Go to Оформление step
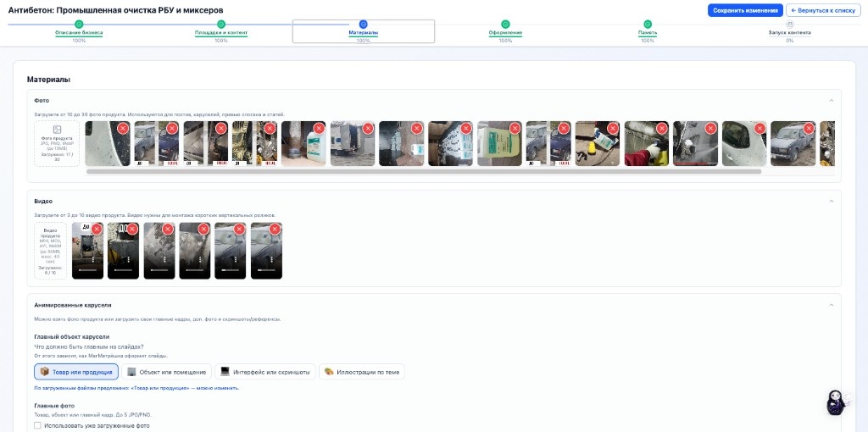This screenshot has width=868, height=432. 505,32
